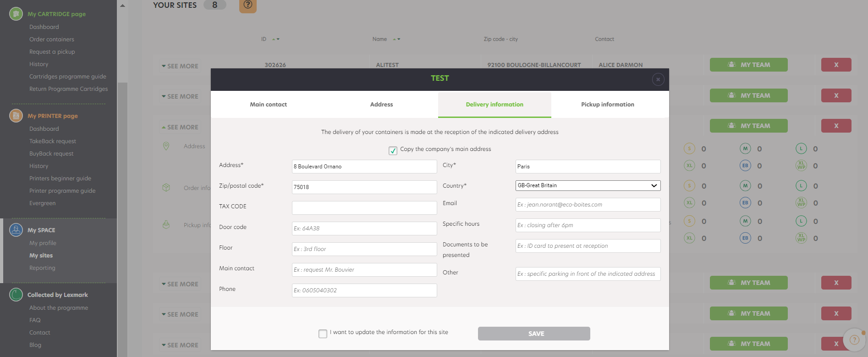Click the My CARTRIDGE page sidebar icon
This screenshot has width=868, height=357.
(x=16, y=14)
